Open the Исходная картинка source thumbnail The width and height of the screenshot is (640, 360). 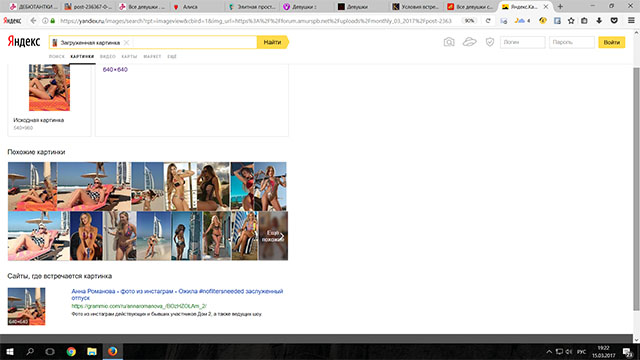pyautogui.click(x=49, y=87)
